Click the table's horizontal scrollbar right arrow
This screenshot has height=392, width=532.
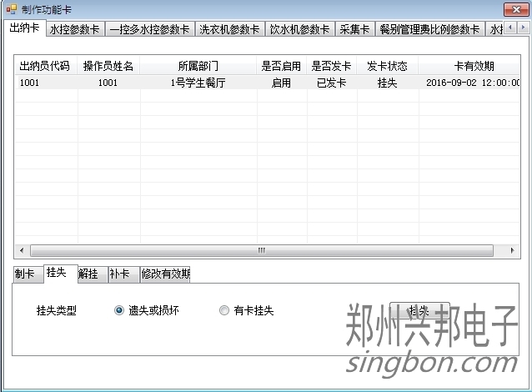[x=513, y=250]
